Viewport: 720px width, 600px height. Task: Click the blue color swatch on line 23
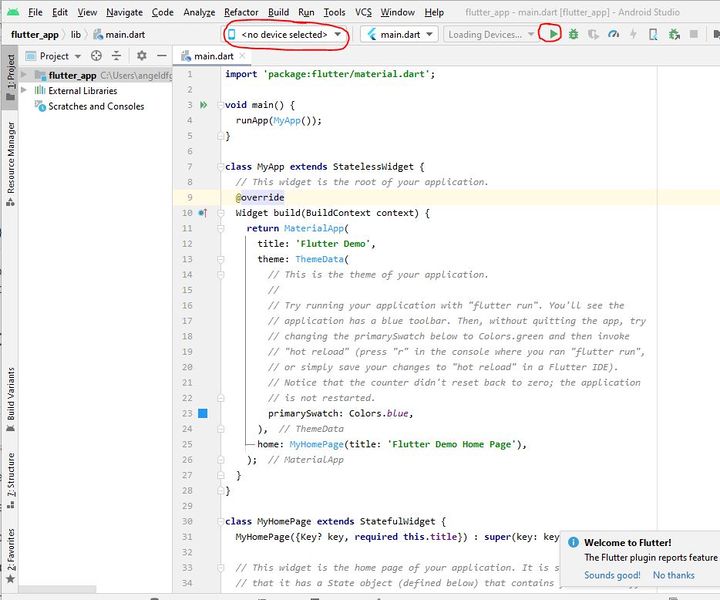tap(202, 414)
